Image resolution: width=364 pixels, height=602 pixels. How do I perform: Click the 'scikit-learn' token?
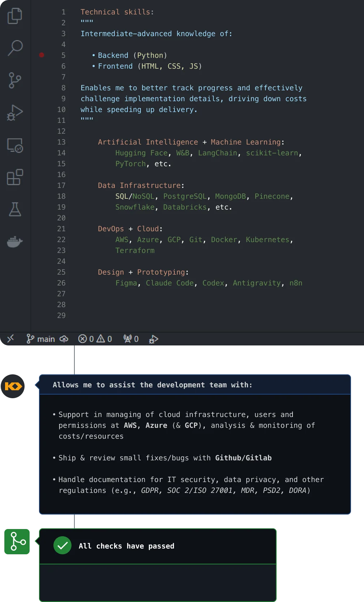point(272,153)
